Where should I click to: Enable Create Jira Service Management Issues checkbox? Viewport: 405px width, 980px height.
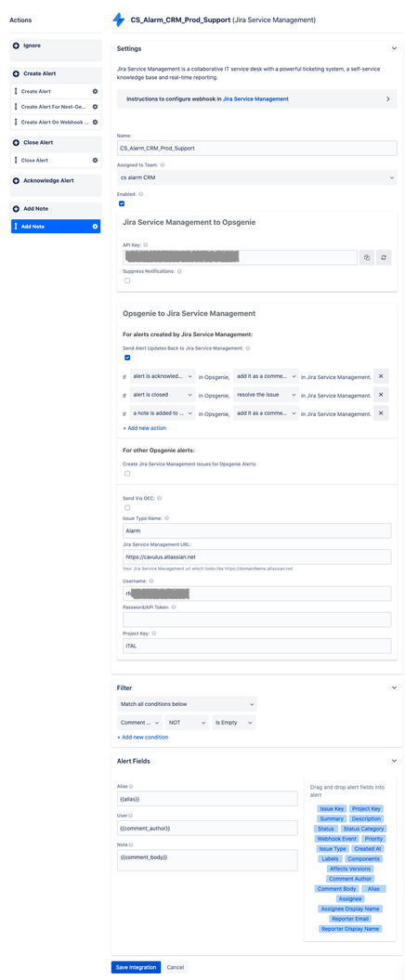point(127,474)
